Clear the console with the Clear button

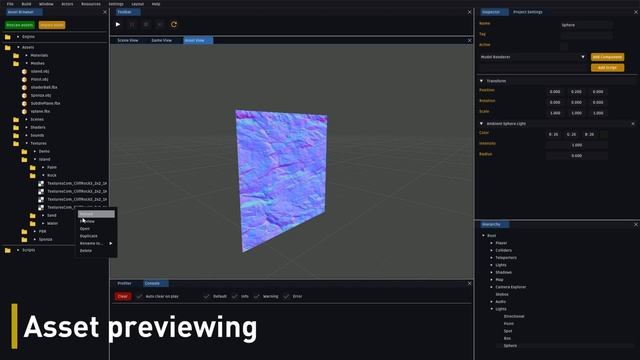[x=123, y=296]
